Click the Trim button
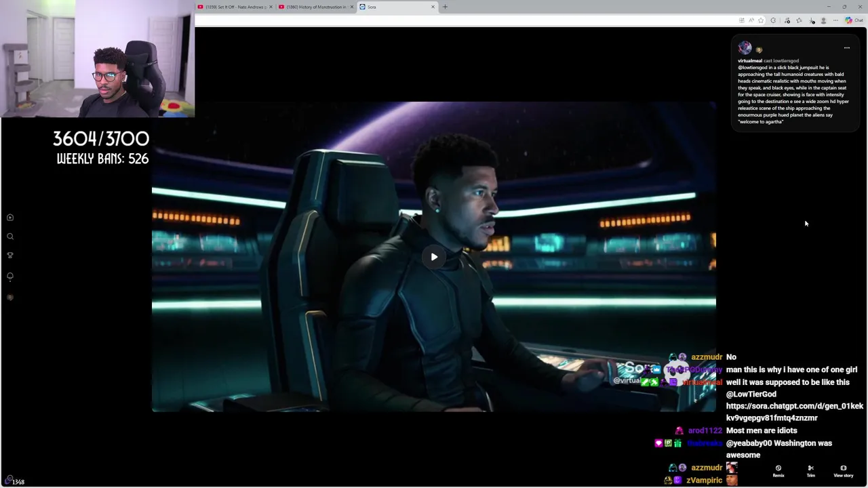868x488 pixels. [x=810, y=471]
